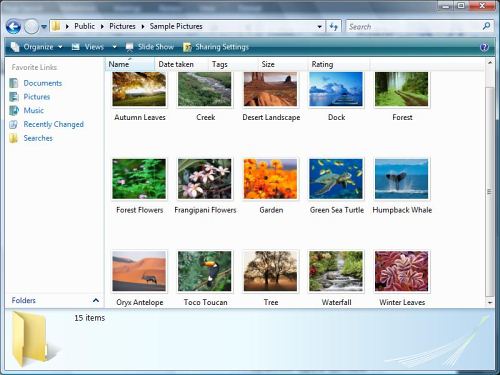
Task: Select the Toco Toucan thumbnail
Action: pos(205,271)
